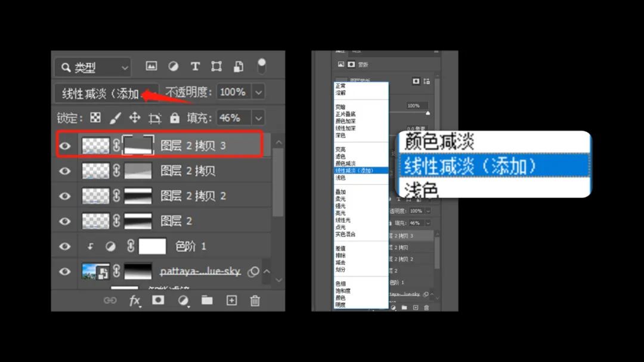Select mask thumbnail of 图层 2 拷贝
The width and height of the screenshot is (644, 362).
click(x=138, y=171)
